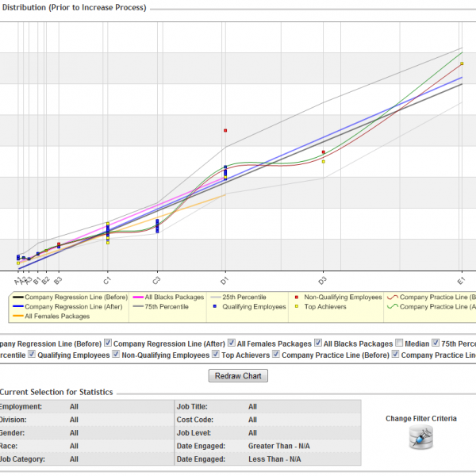The height and width of the screenshot is (476, 476).
Task: Disable the Top Achievers checkbox
Action: pyautogui.click(x=216, y=354)
